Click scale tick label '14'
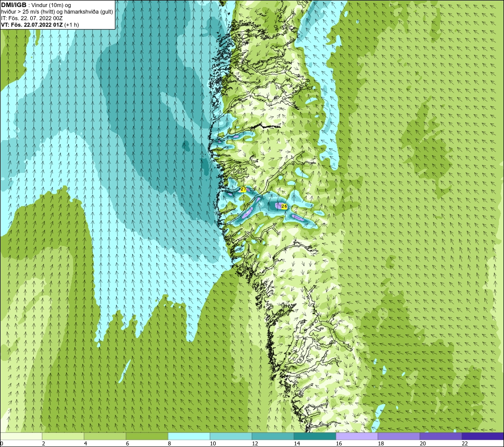 [297, 443]
